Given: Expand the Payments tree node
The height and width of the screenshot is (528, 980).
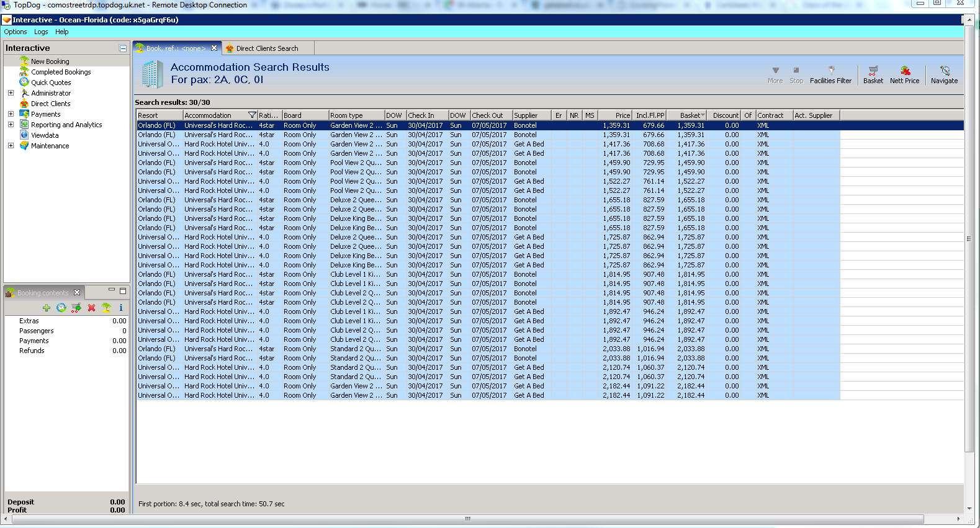Looking at the screenshot, I should 11,114.
